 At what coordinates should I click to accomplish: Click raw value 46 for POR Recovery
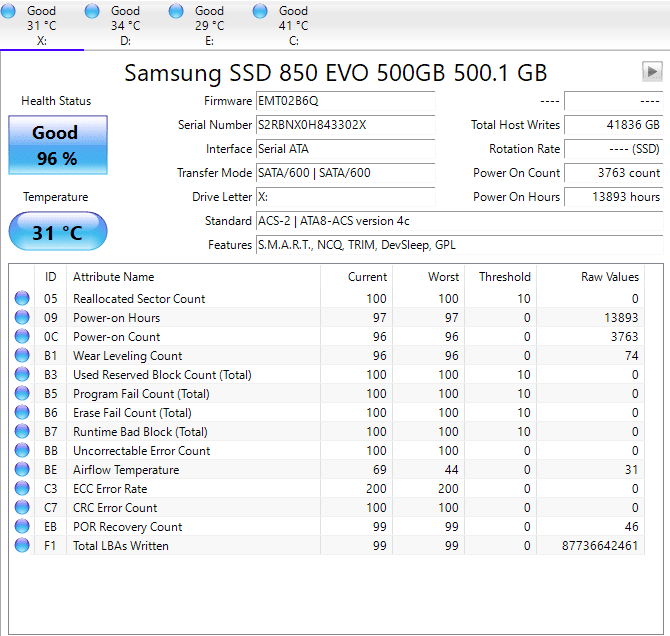point(632,527)
